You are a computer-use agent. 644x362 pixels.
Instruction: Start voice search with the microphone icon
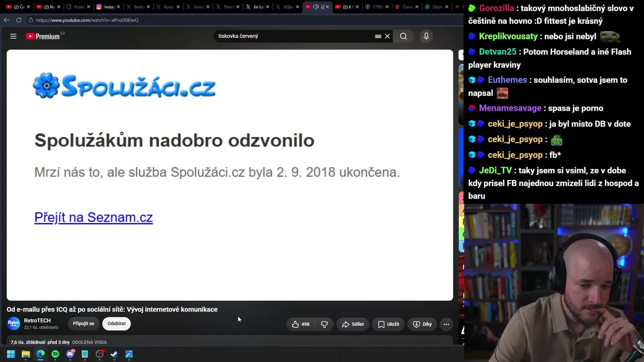click(x=426, y=36)
